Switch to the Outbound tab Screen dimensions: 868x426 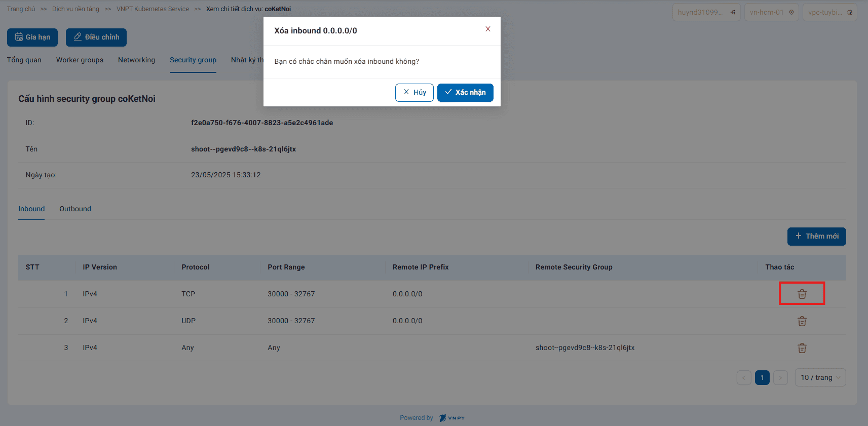(x=75, y=209)
